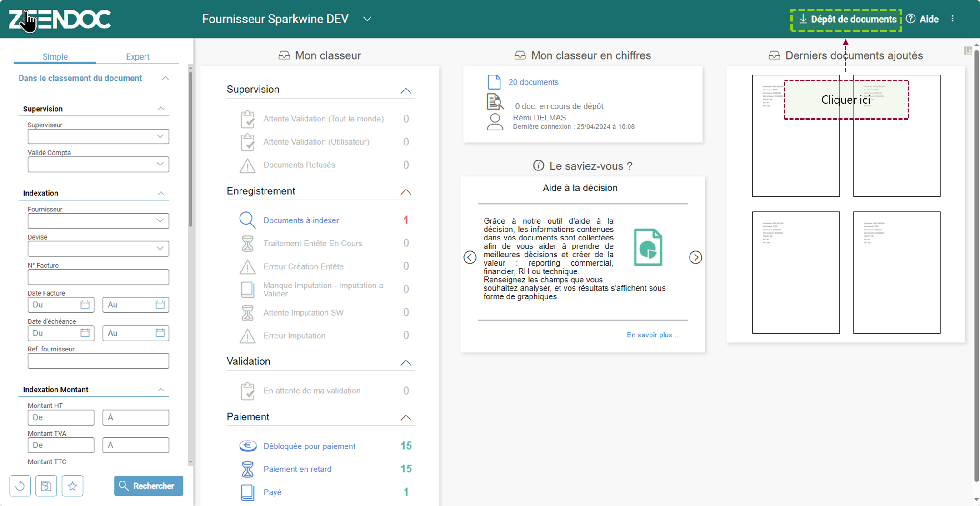980x506 pixels.
Task: Click the Rechercher button
Action: coord(148,486)
